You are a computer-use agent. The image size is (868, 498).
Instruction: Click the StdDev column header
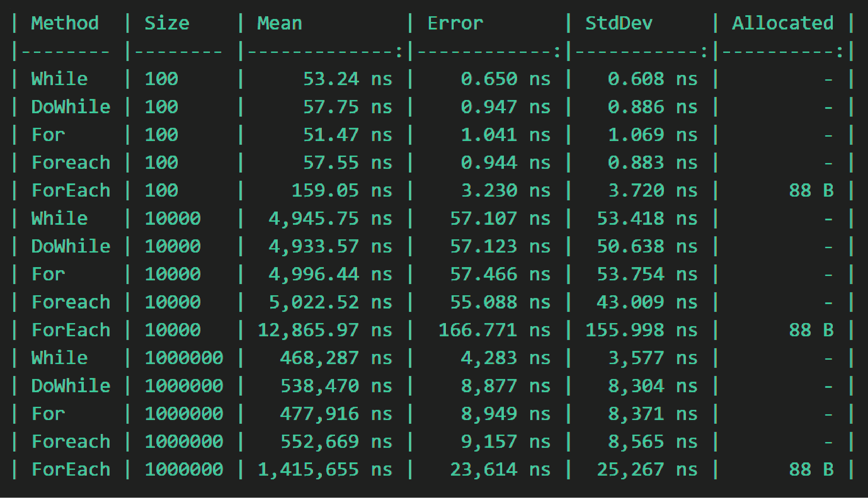(619, 23)
